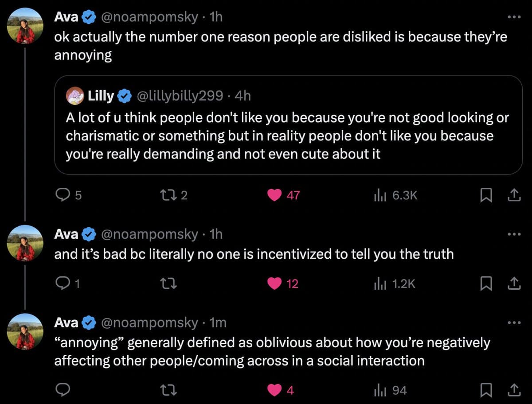The height and width of the screenshot is (404, 532).
Task: Open the @lillybilly299 profile handle
Action: 180,96
